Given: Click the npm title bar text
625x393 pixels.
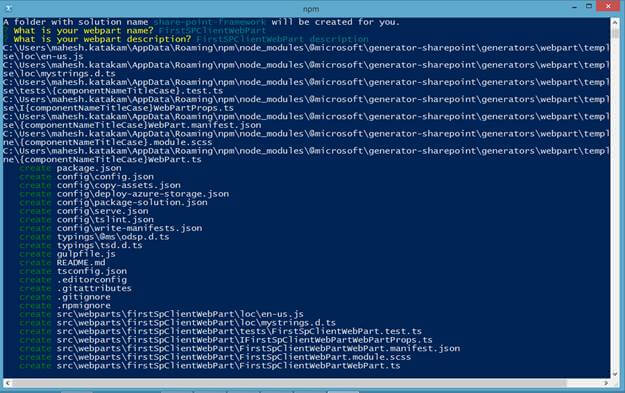Looking at the screenshot, I should (x=311, y=9).
